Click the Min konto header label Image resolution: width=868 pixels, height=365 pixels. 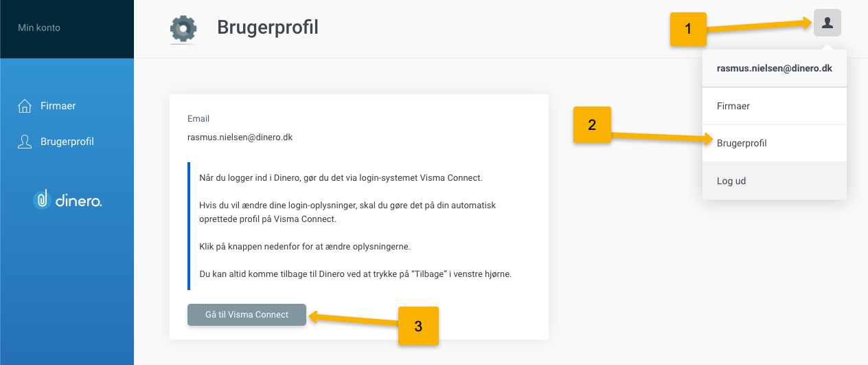click(x=39, y=28)
